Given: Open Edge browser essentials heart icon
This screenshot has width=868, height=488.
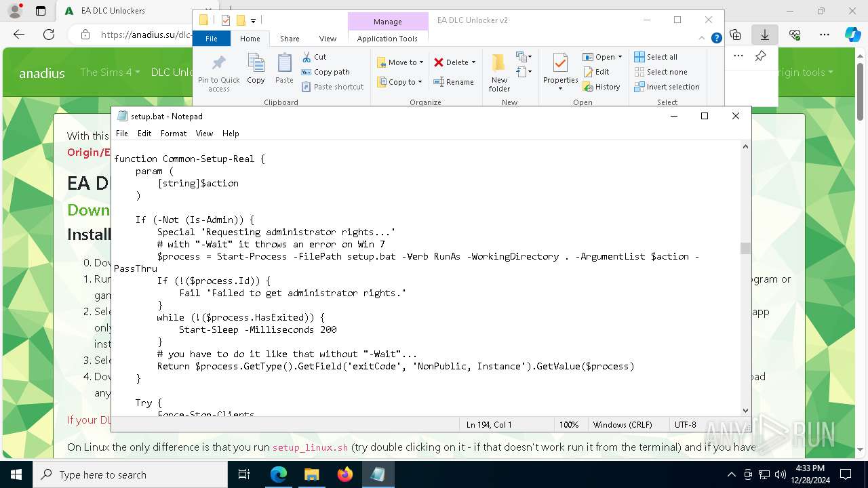Looking at the screenshot, I should pyautogui.click(x=795, y=35).
